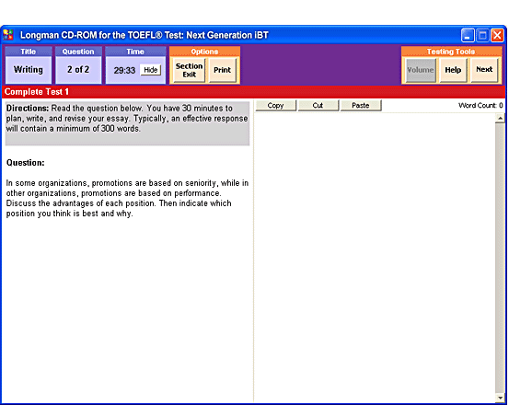
Task: Minimize the Longman window
Action: (x=468, y=35)
